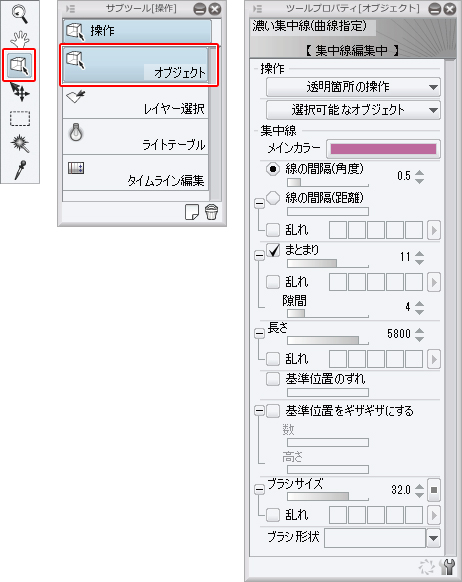462x582 pixels.
Task: Click the メインカラー pink color swatch
Action: [383, 149]
